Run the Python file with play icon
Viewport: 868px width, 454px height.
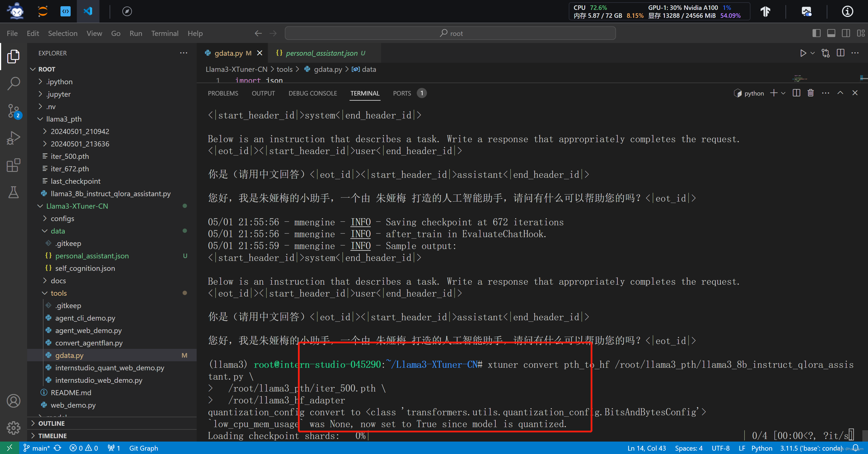tap(803, 53)
